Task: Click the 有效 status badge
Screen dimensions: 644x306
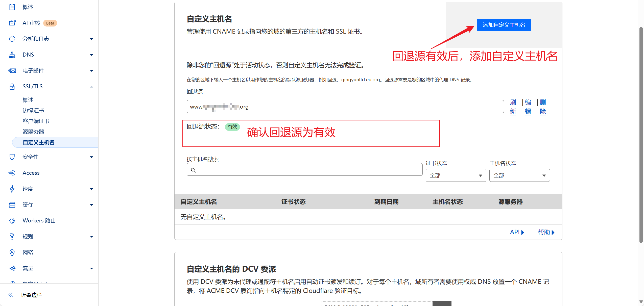Action: click(232, 127)
